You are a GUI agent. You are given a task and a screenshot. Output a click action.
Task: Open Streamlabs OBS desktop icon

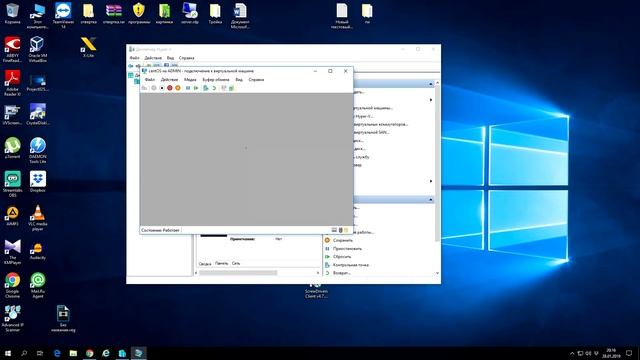pos(12,184)
